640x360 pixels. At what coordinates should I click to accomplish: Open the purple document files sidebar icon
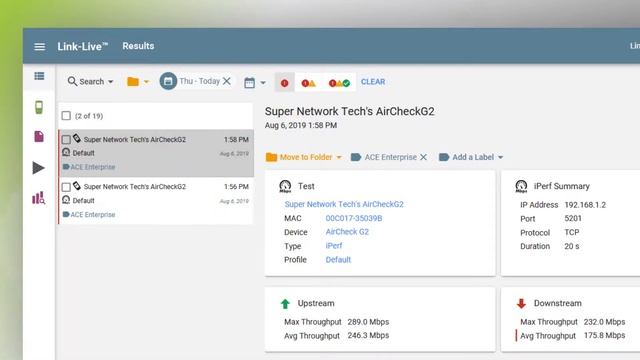(x=39, y=137)
